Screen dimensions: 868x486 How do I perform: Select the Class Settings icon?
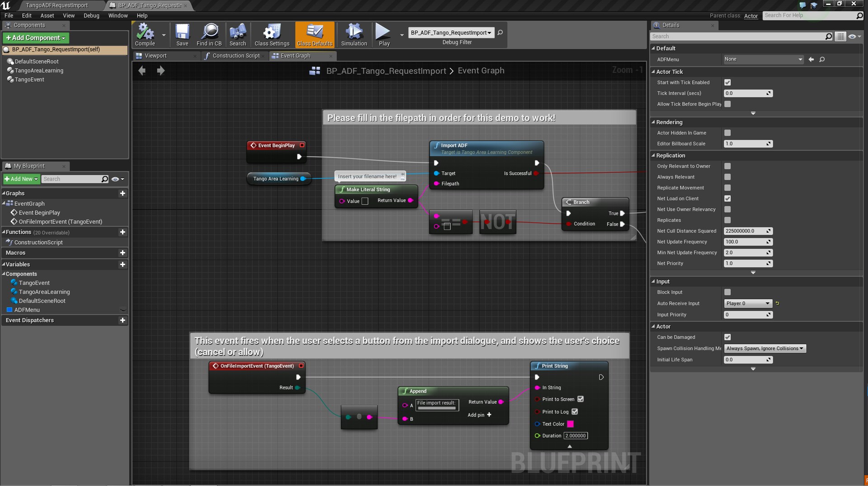[x=271, y=34]
